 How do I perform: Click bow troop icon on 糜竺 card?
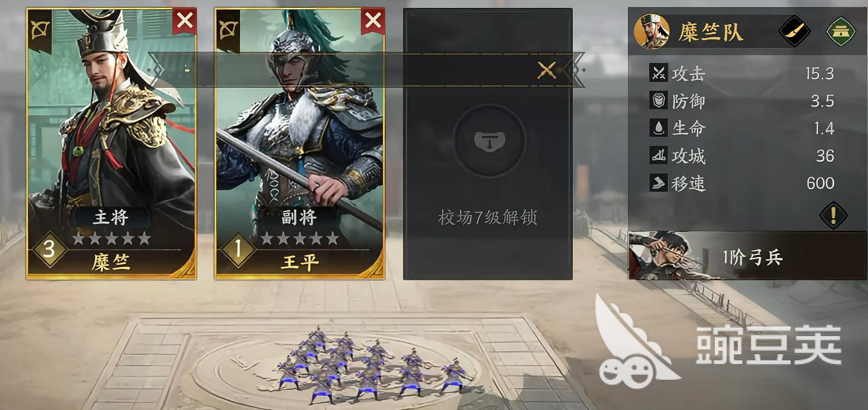(x=41, y=29)
